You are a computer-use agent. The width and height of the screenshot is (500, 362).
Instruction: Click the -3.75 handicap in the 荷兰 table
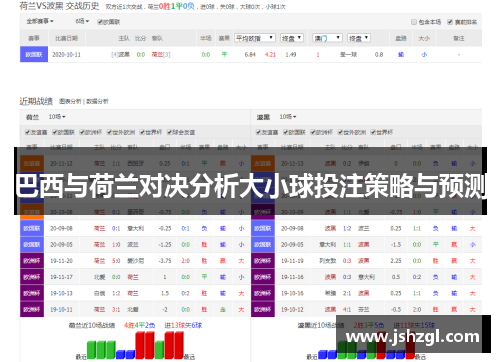165,261
